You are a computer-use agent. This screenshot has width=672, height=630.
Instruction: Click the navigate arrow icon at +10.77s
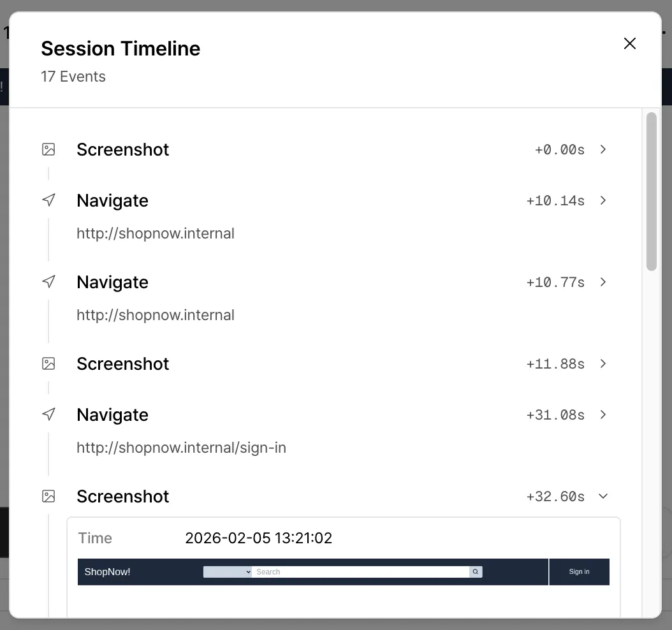[x=48, y=282]
